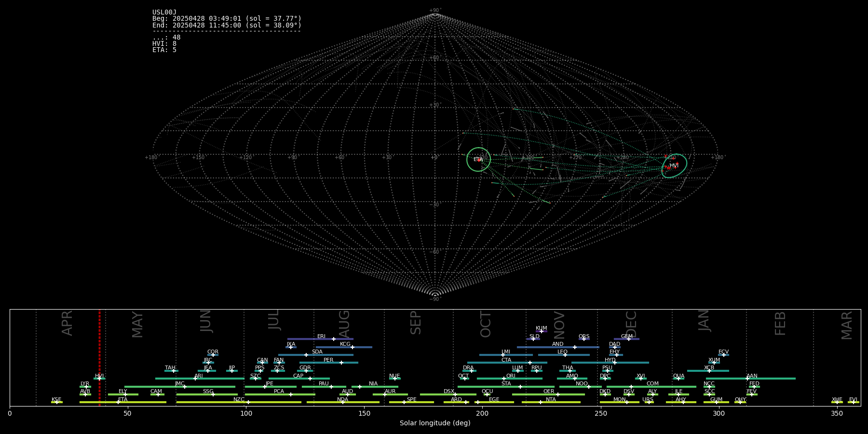Click the AUG month label

point(344,324)
